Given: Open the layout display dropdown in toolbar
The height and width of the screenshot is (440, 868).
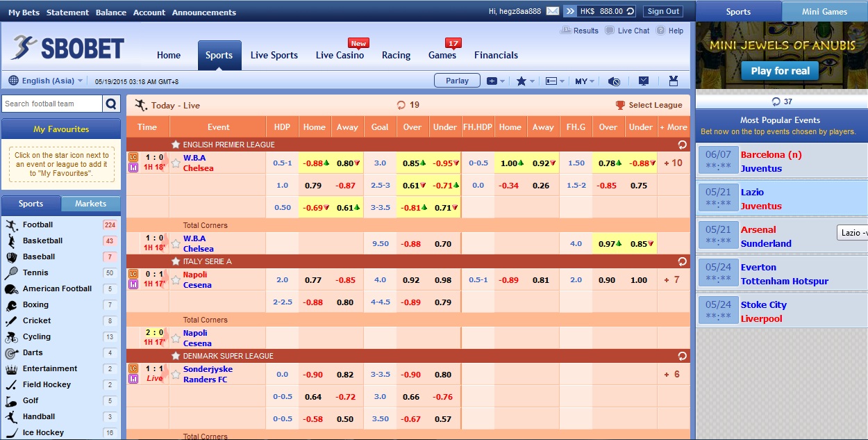Looking at the screenshot, I should tap(555, 81).
